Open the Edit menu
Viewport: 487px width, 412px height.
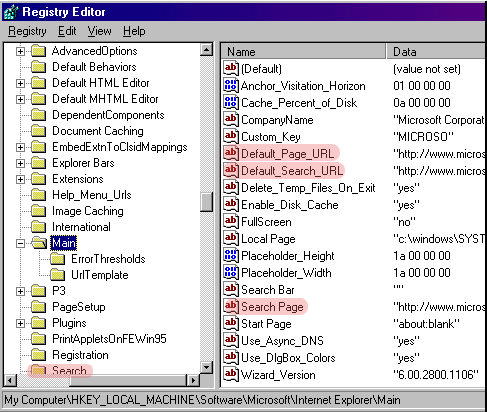pos(67,31)
